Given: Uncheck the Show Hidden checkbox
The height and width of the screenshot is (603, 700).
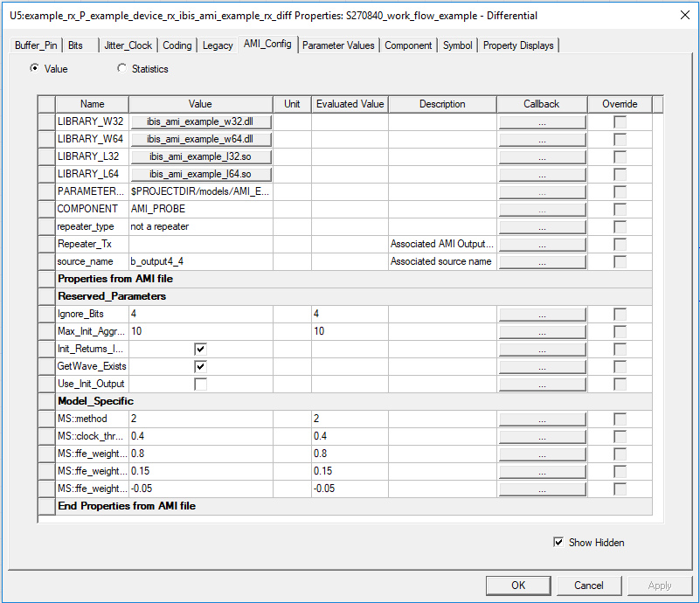Looking at the screenshot, I should coord(558,542).
